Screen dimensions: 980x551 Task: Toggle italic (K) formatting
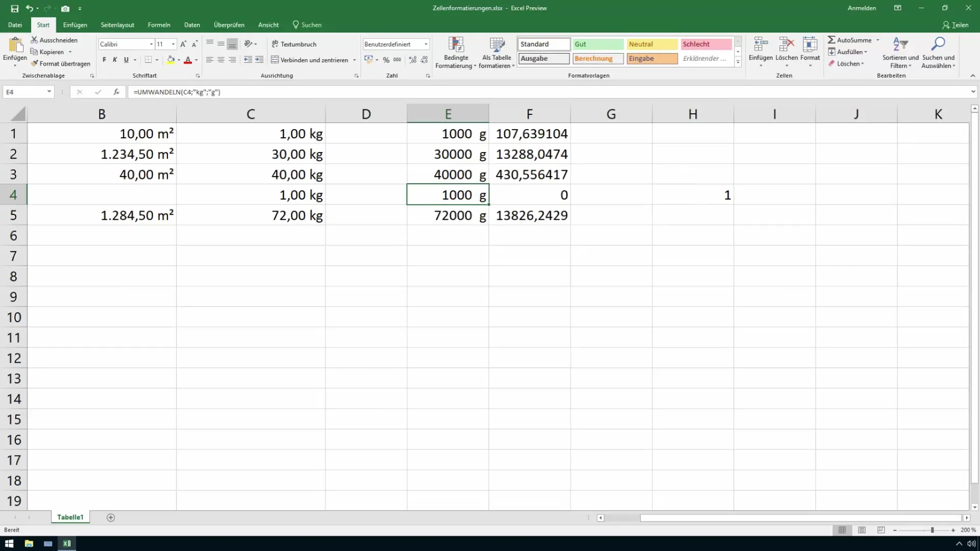pyautogui.click(x=115, y=60)
